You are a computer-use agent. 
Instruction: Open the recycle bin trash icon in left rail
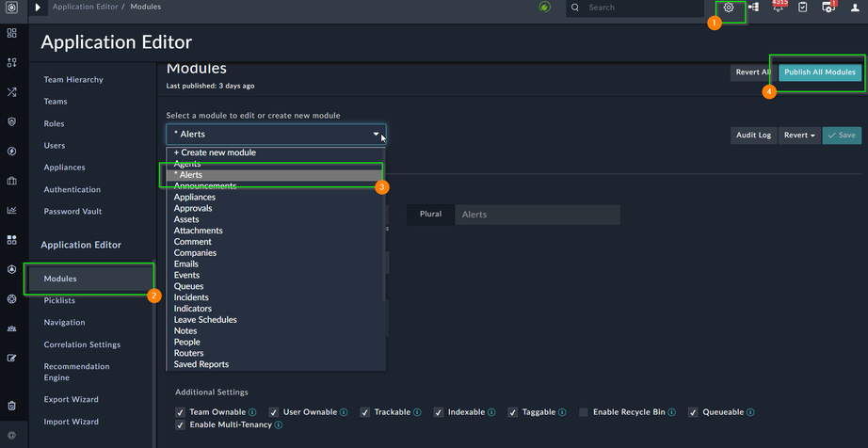[11, 406]
